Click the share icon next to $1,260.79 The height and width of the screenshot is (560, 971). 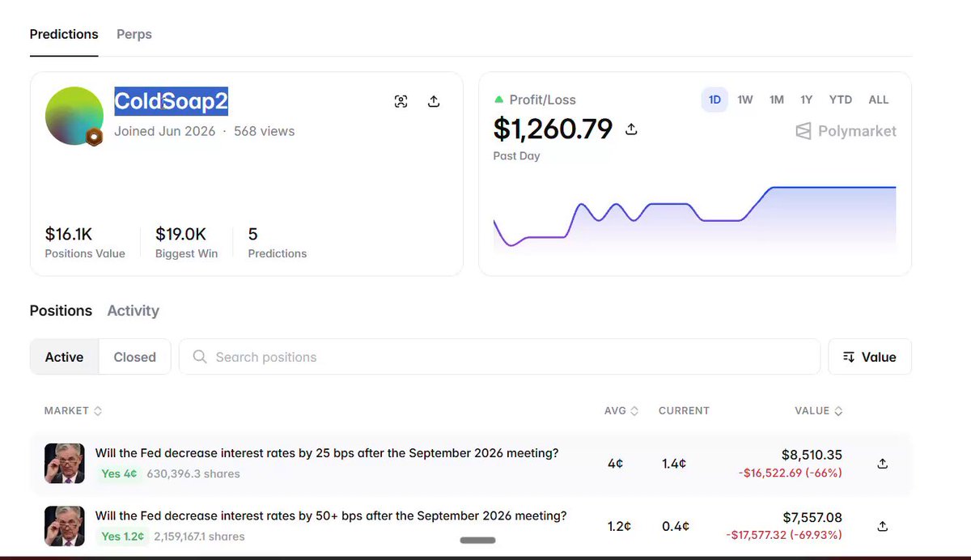(x=632, y=129)
